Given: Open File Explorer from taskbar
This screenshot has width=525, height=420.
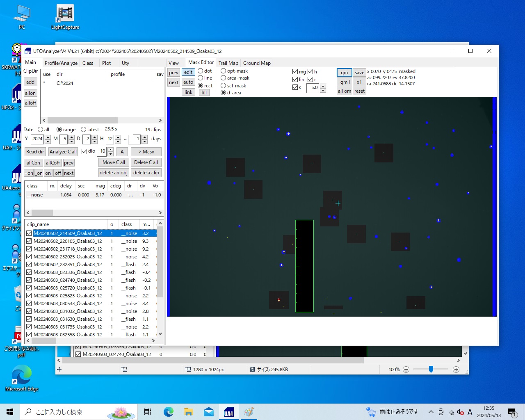Looking at the screenshot, I should (188, 412).
